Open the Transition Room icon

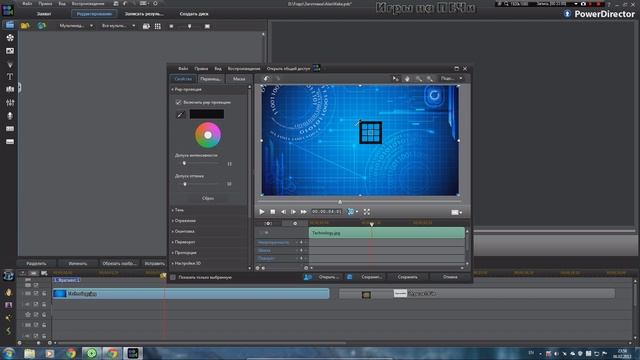(10, 89)
